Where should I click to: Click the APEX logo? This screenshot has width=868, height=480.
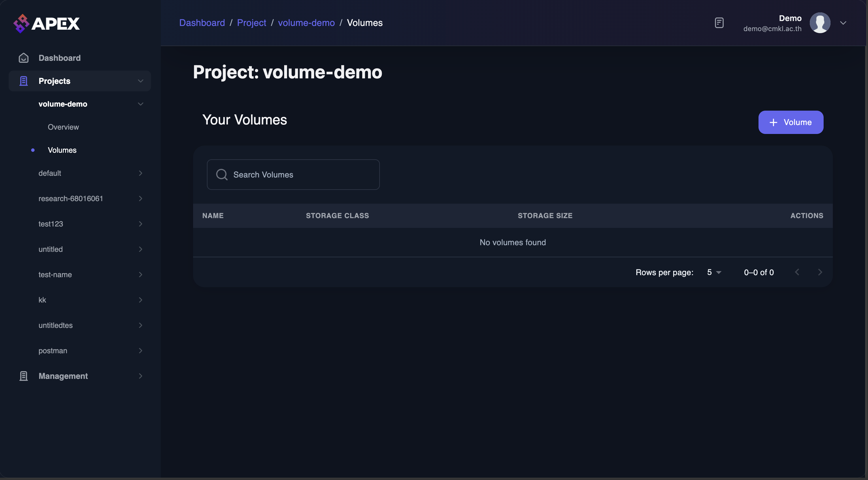click(x=46, y=23)
